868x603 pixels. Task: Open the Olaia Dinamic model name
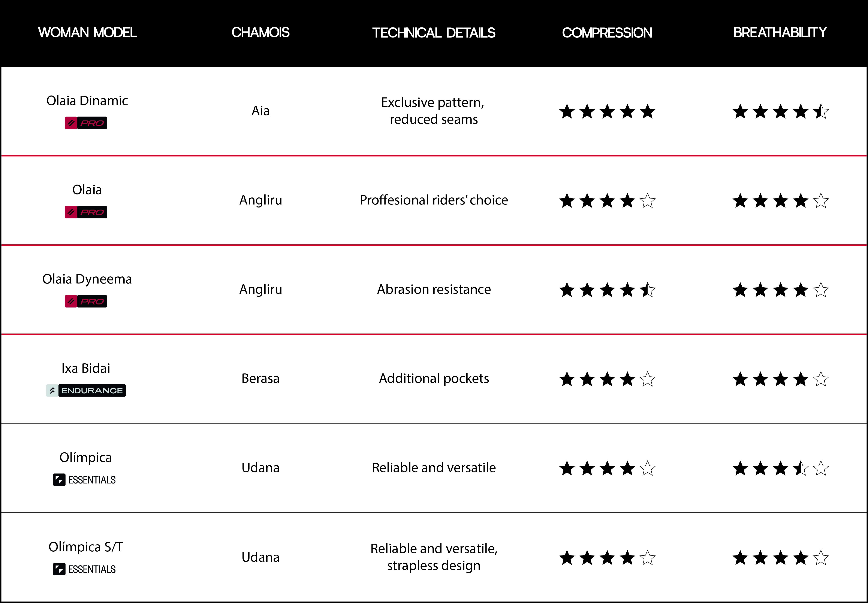coord(87,100)
